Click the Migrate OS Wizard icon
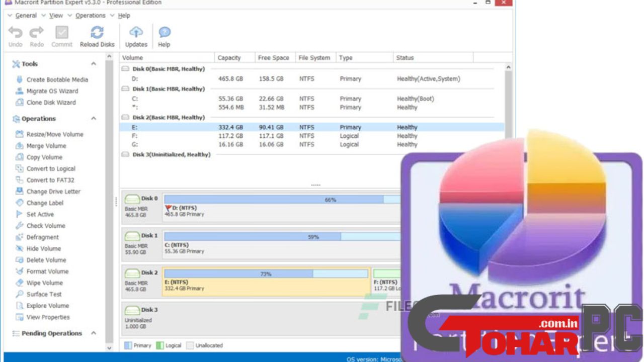The image size is (644, 362). [x=20, y=91]
